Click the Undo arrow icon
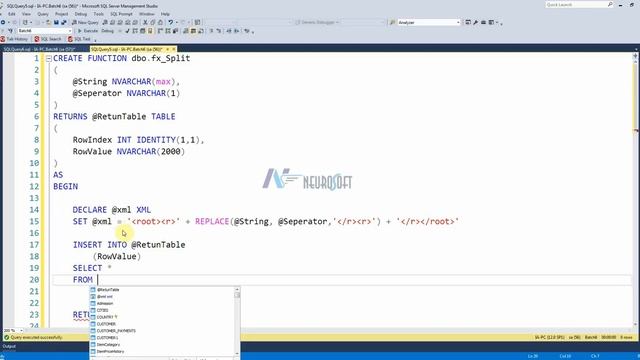 pos(171,22)
